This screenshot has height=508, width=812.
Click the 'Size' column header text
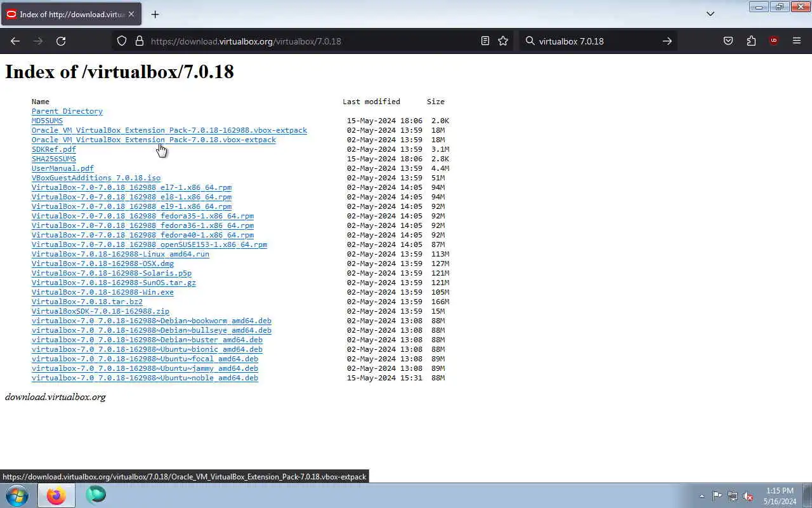[x=436, y=102]
